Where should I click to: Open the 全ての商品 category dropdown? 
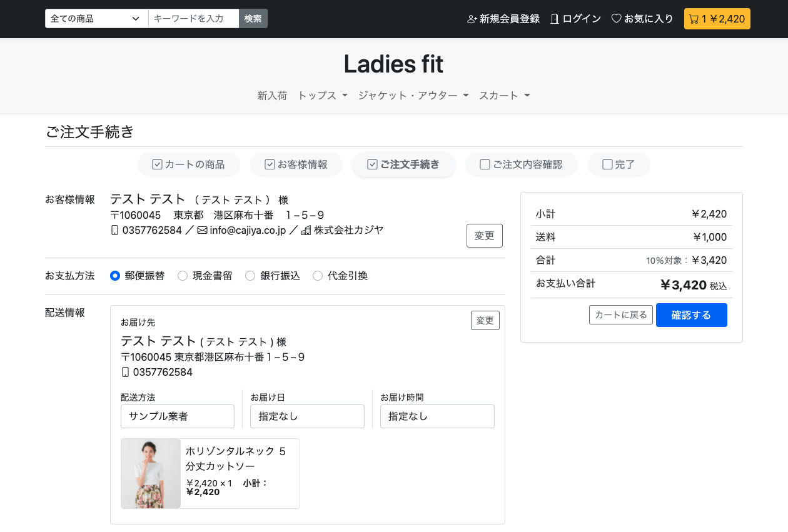(x=96, y=18)
